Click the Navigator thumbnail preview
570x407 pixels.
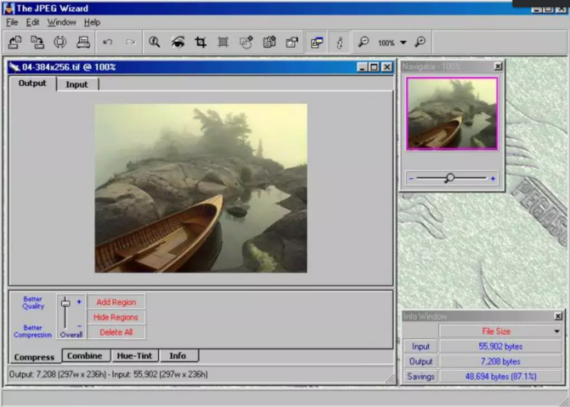click(452, 113)
